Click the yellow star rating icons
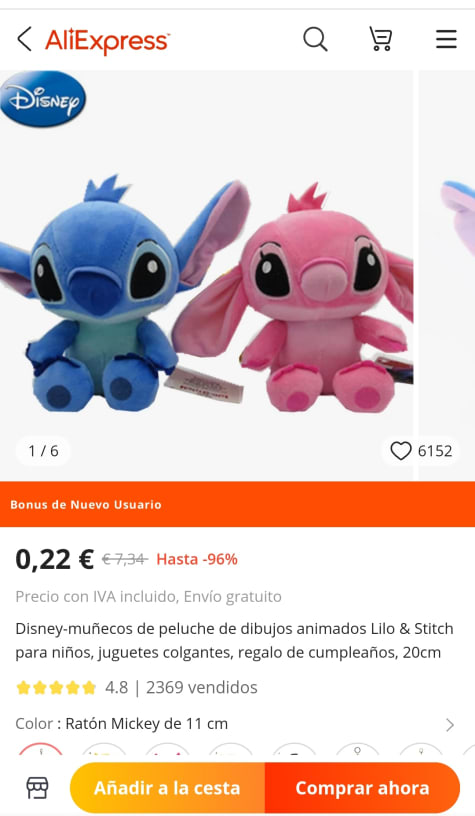The height and width of the screenshot is (816, 475). 56,687
